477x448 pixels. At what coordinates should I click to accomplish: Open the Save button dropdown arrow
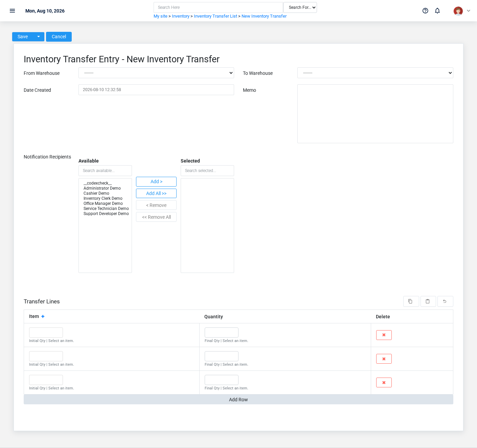[x=39, y=37]
